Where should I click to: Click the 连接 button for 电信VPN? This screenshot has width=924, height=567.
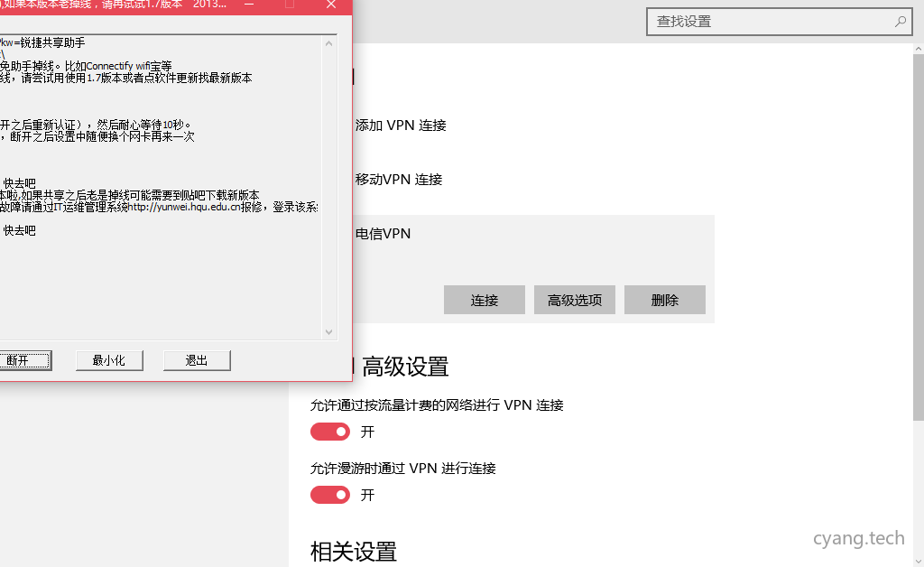pos(484,299)
